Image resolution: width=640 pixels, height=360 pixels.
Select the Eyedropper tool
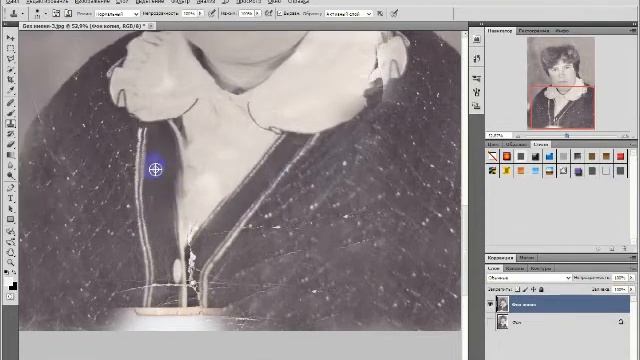(11, 91)
